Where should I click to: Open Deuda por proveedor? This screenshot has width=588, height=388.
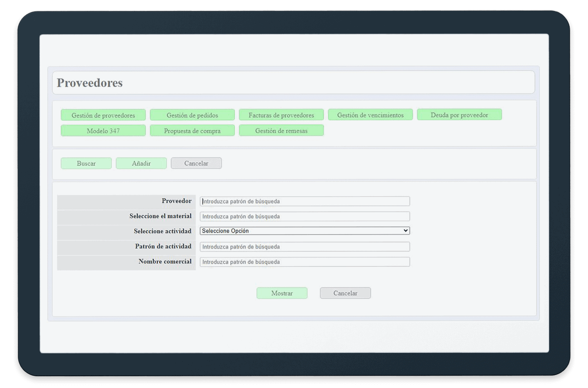coord(459,115)
